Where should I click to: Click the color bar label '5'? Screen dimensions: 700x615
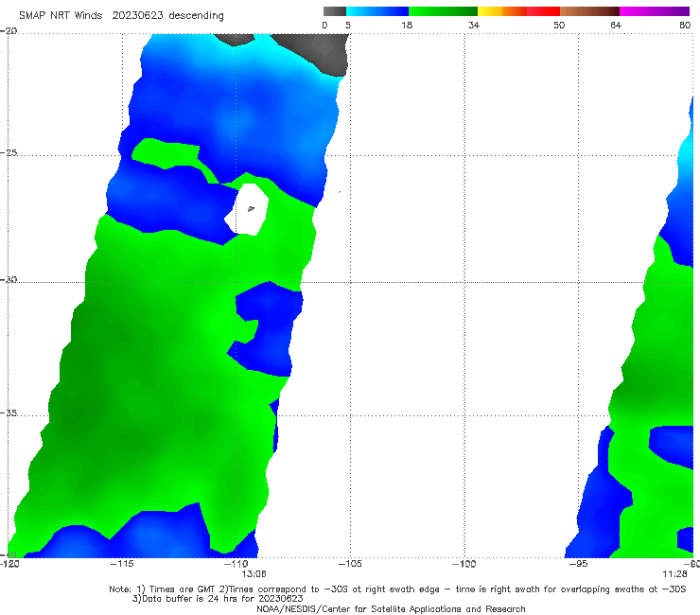(x=348, y=25)
